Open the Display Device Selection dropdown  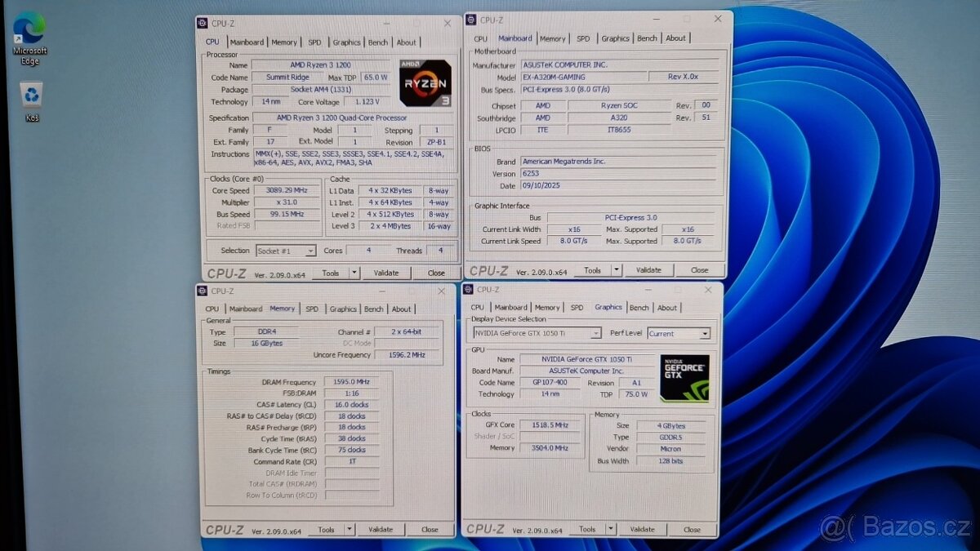coord(595,333)
